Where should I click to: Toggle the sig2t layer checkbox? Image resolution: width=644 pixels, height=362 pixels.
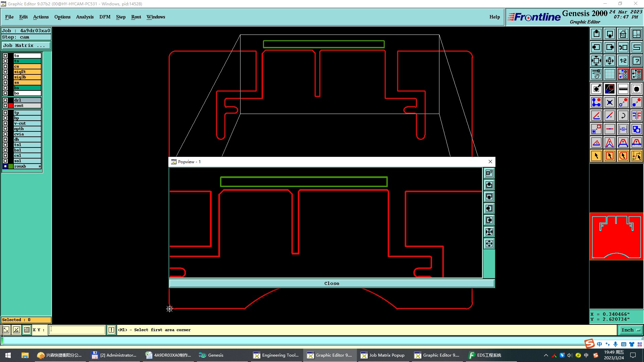[5, 72]
